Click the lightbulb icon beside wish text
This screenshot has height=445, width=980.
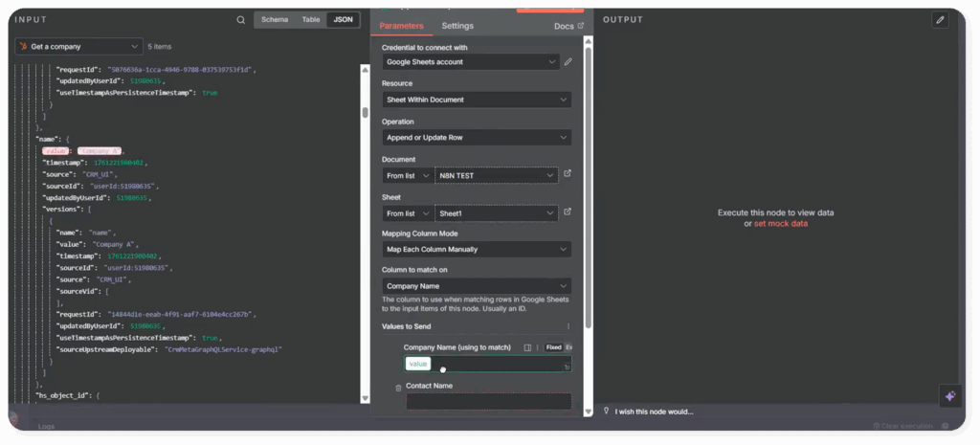[606, 411]
